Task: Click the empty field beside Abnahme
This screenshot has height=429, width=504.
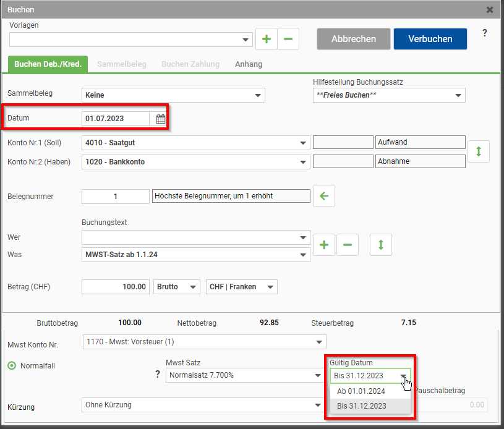Action: point(343,161)
